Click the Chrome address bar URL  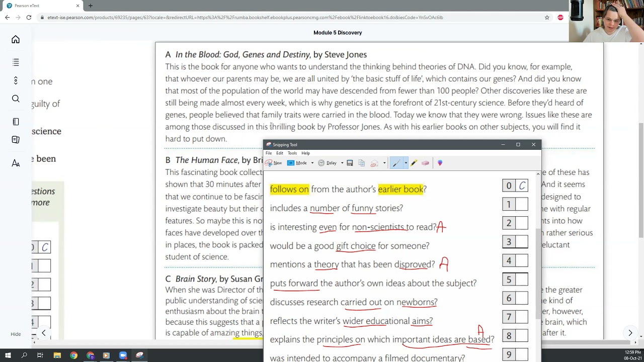pyautogui.click(x=245, y=17)
